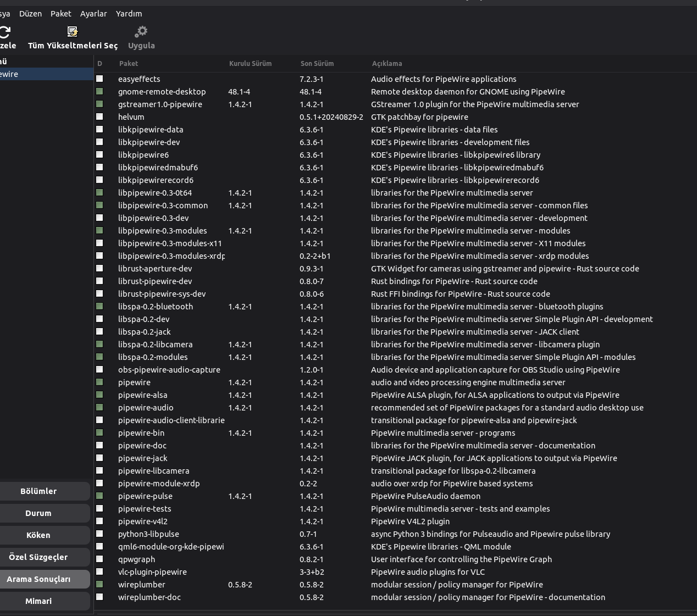Click the Uygula gear icon
This screenshot has height=616, width=697.
click(141, 32)
